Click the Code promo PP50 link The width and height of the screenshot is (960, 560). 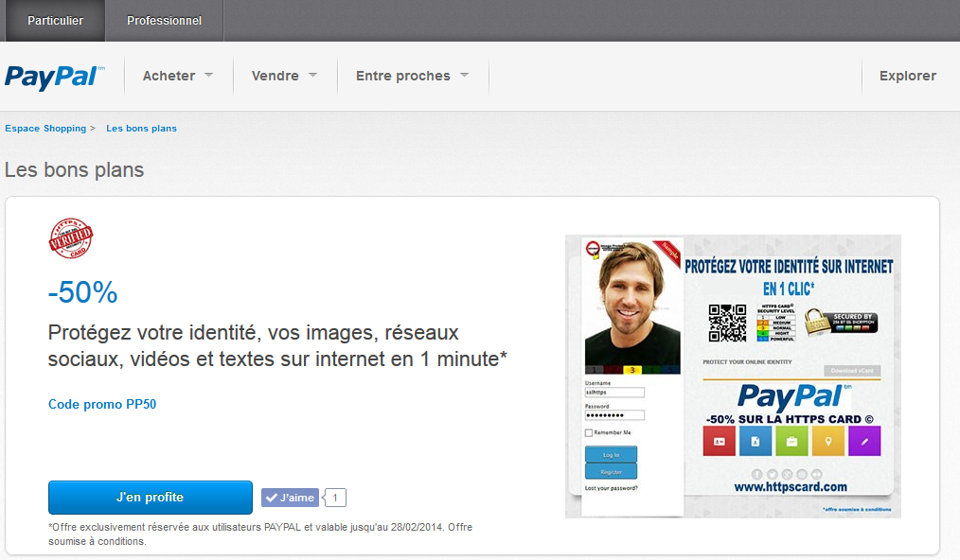pos(102,405)
